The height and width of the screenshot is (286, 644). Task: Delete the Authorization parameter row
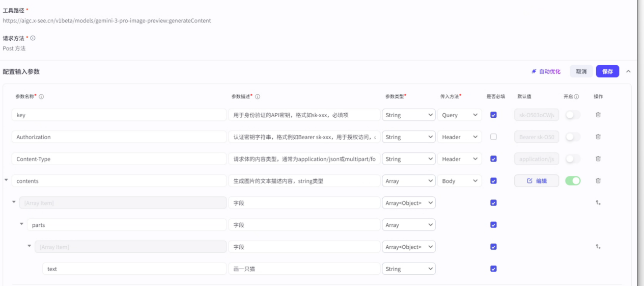coord(598,137)
